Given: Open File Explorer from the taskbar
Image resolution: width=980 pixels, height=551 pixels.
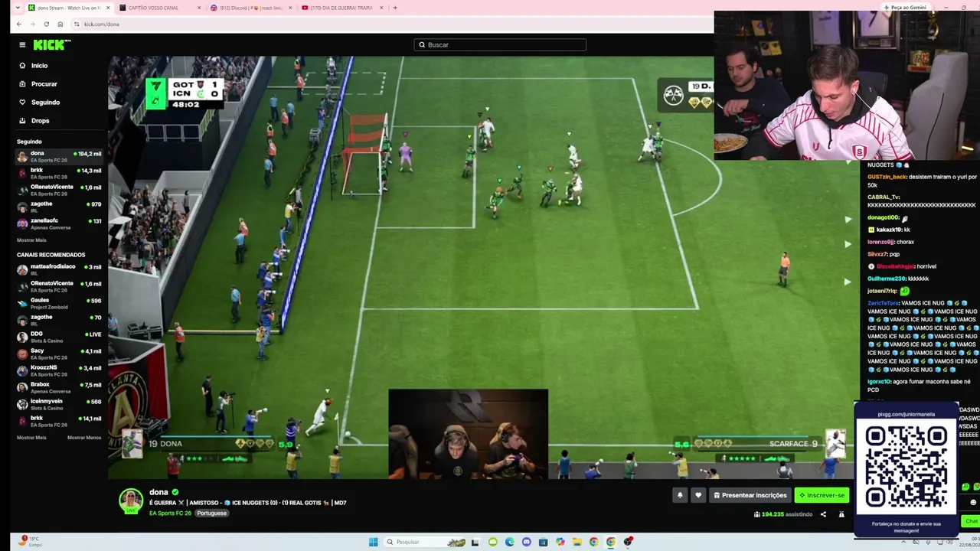Looking at the screenshot, I should click(x=577, y=542).
